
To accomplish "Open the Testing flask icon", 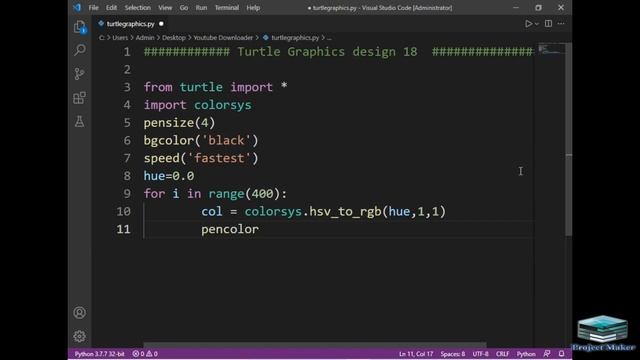I will [x=80, y=121].
